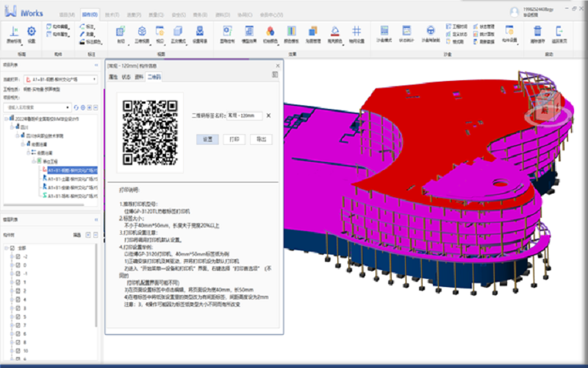Open 构件编辑 in the ribbon
Viewport: 588px width, 368px height.
click(x=58, y=26)
